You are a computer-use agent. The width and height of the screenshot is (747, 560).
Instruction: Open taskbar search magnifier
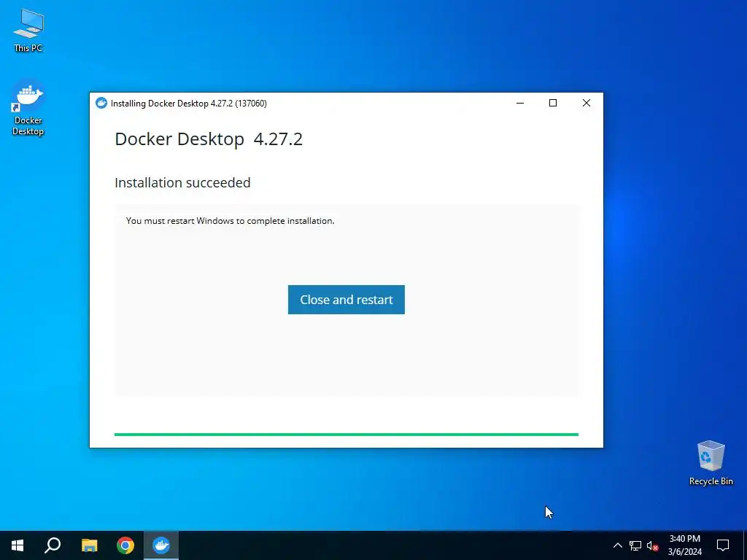53,545
